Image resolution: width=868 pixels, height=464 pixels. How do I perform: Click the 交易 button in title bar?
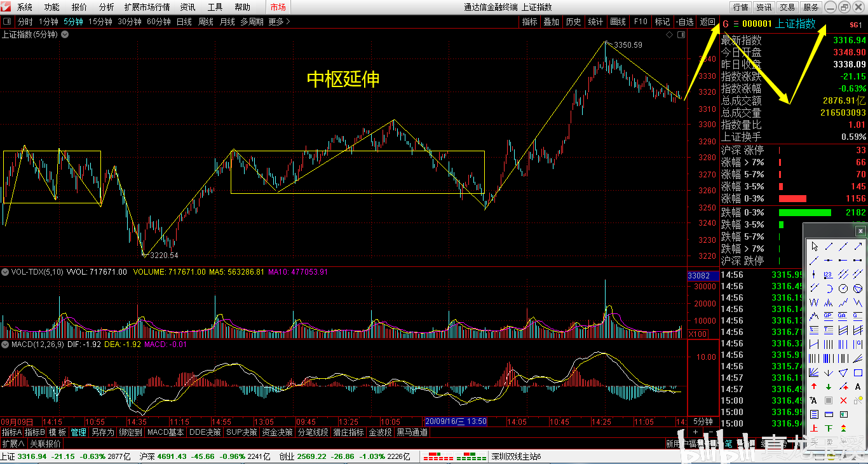[x=787, y=7]
